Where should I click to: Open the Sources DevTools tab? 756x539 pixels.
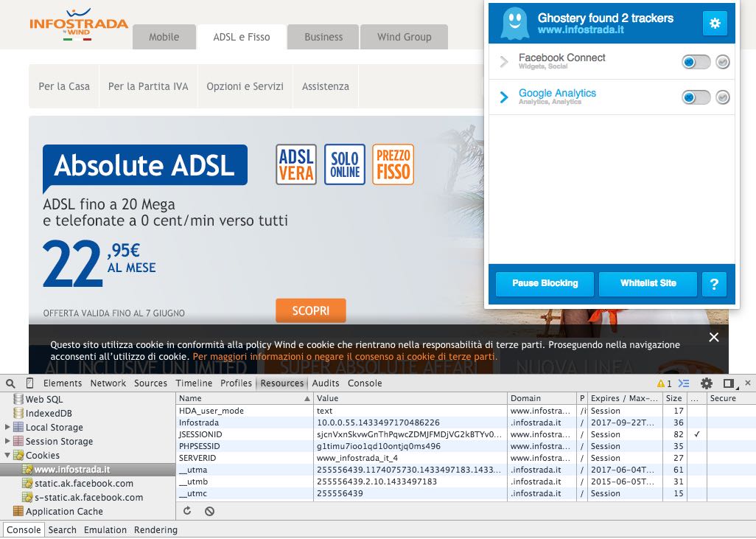pyautogui.click(x=150, y=383)
